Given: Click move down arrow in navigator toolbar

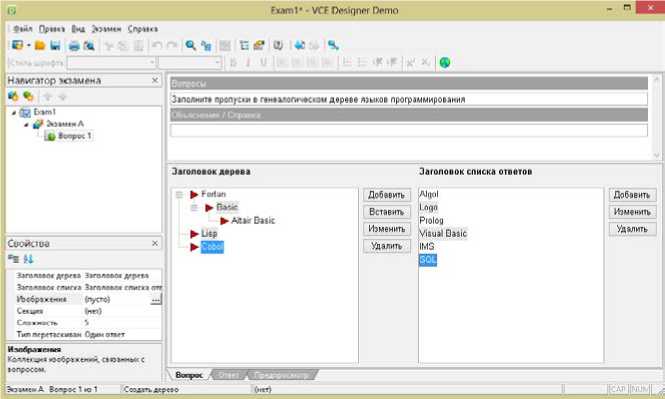Looking at the screenshot, I should pos(62,97).
